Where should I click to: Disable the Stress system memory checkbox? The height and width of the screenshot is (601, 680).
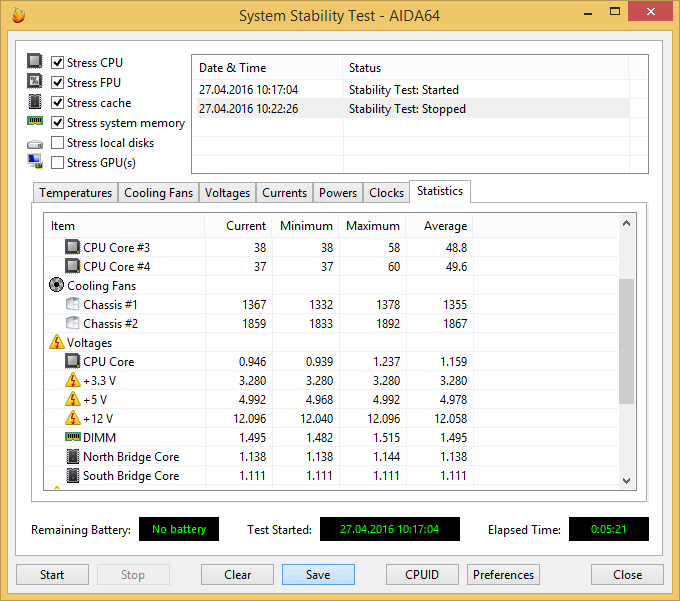(57, 123)
